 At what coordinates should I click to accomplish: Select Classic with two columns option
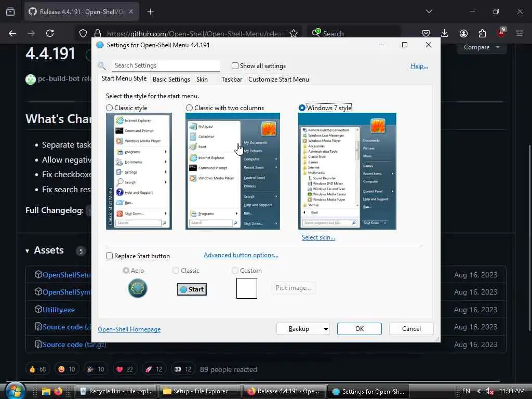tap(189, 108)
